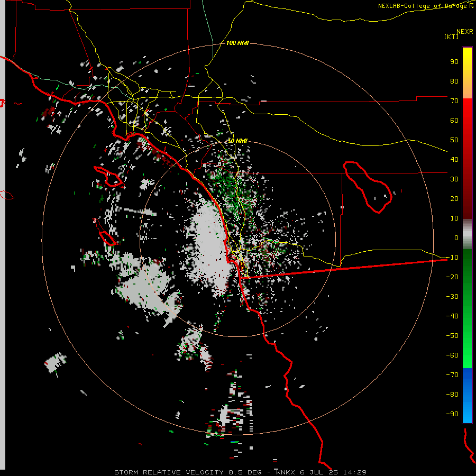The width and height of the screenshot is (476, 476).
Task: Click the 0 knot scale label
Action: (x=456, y=237)
